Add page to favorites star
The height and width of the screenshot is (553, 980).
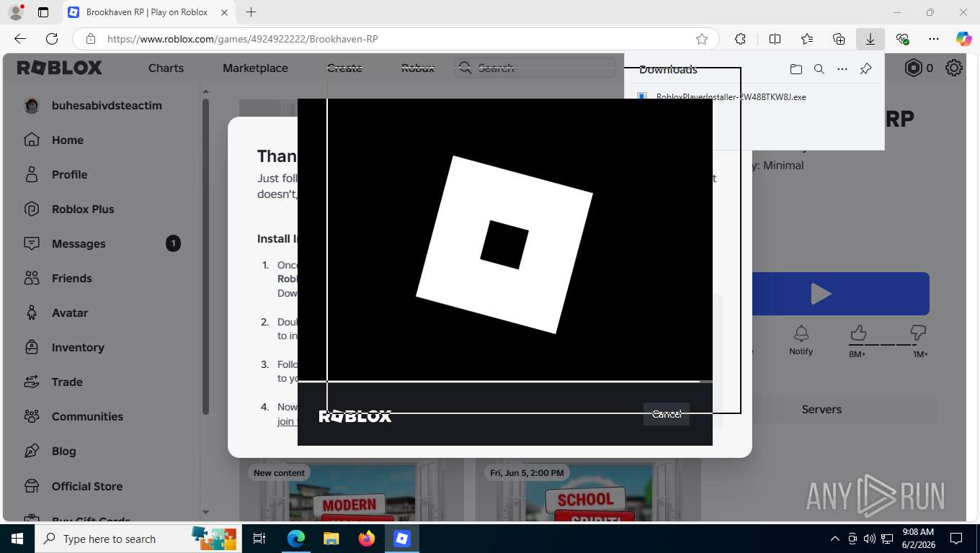[701, 39]
